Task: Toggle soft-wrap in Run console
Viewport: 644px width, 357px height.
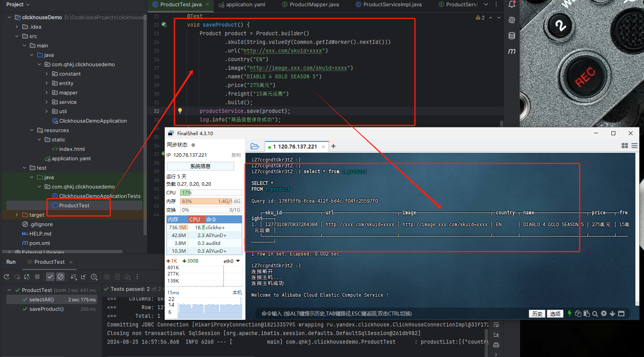Action: click(x=496, y=325)
